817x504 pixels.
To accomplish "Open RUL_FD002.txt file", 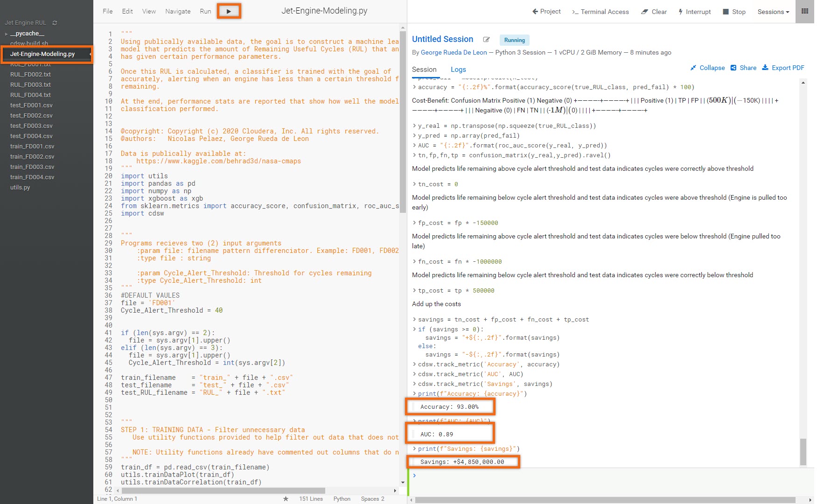I will 30,75.
